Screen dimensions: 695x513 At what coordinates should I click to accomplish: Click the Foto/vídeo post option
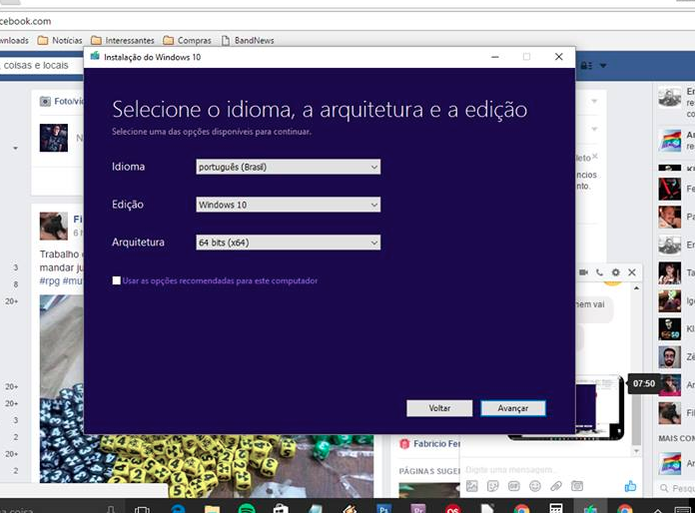coord(61,102)
